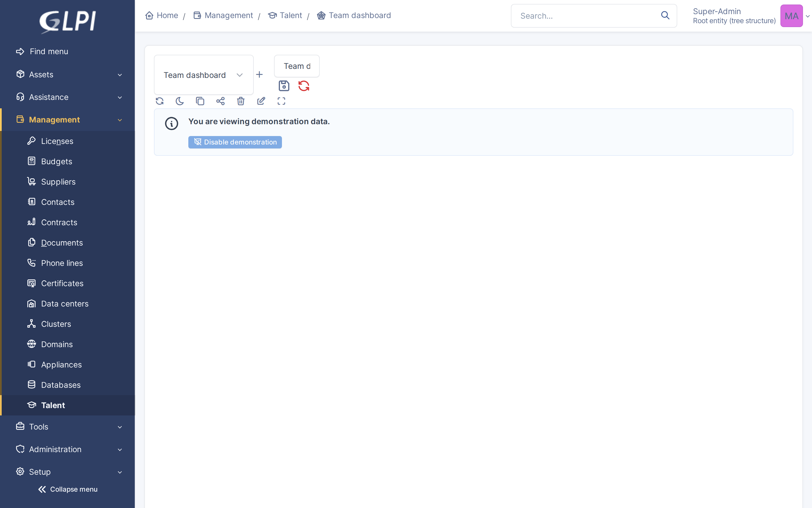812x508 pixels.
Task: Expand the Administration menu chevron
Action: [x=120, y=450]
